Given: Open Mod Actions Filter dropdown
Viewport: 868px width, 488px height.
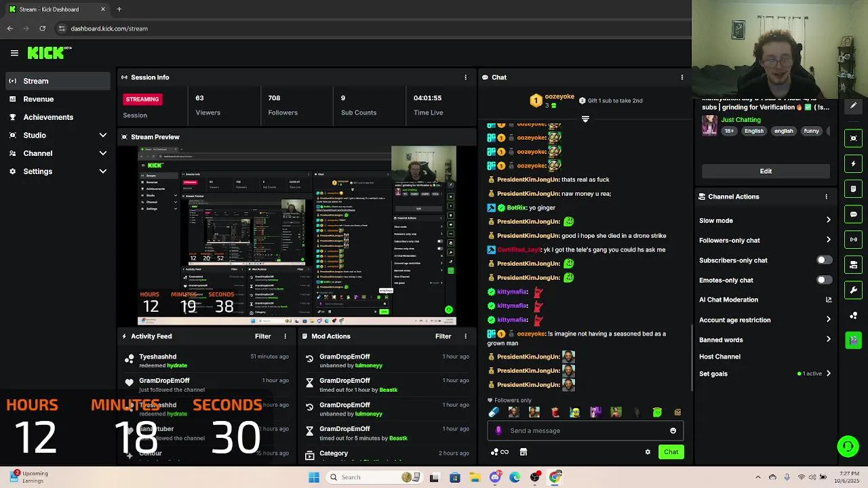Looking at the screenshot, I should (x=443, y=336).
